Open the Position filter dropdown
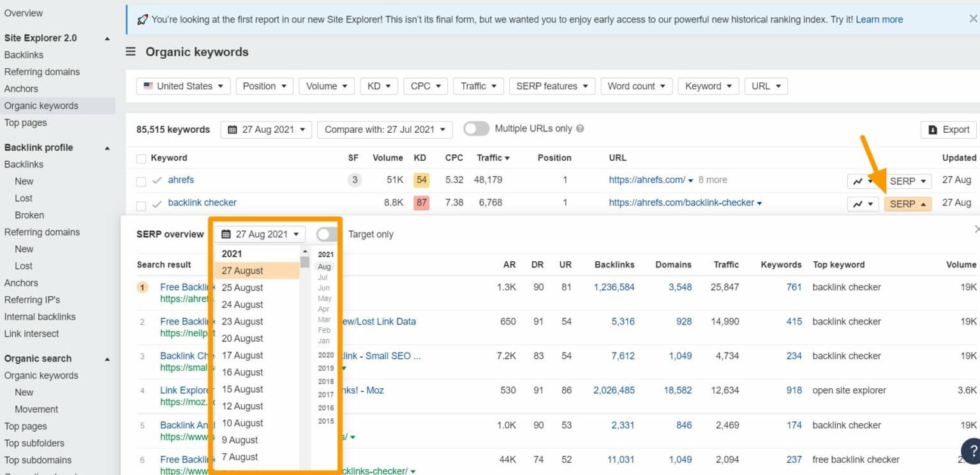980x475 pixels. pyautogui.click(x=264, y=86)
